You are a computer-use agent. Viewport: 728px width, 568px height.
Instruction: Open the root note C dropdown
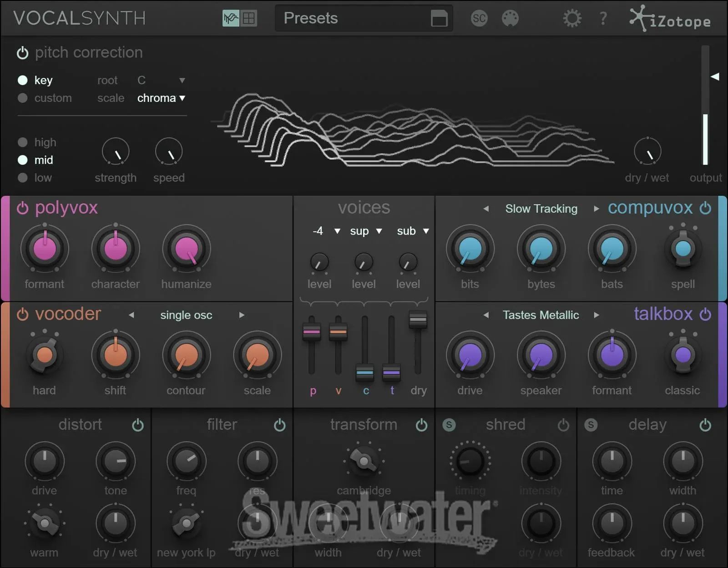[x=161, y=80]
